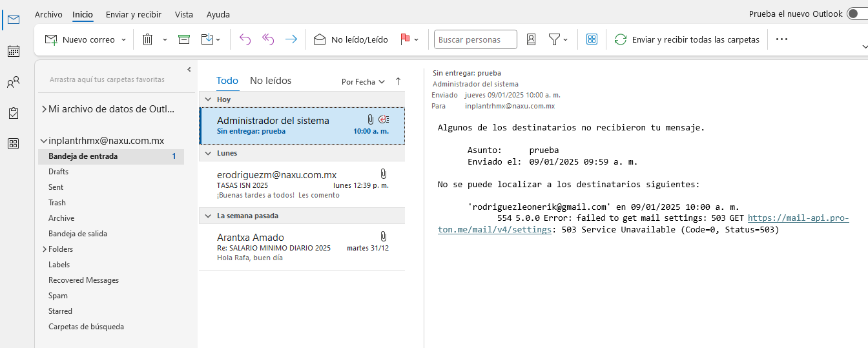Flag the message for follow-up

coord(405,39)
